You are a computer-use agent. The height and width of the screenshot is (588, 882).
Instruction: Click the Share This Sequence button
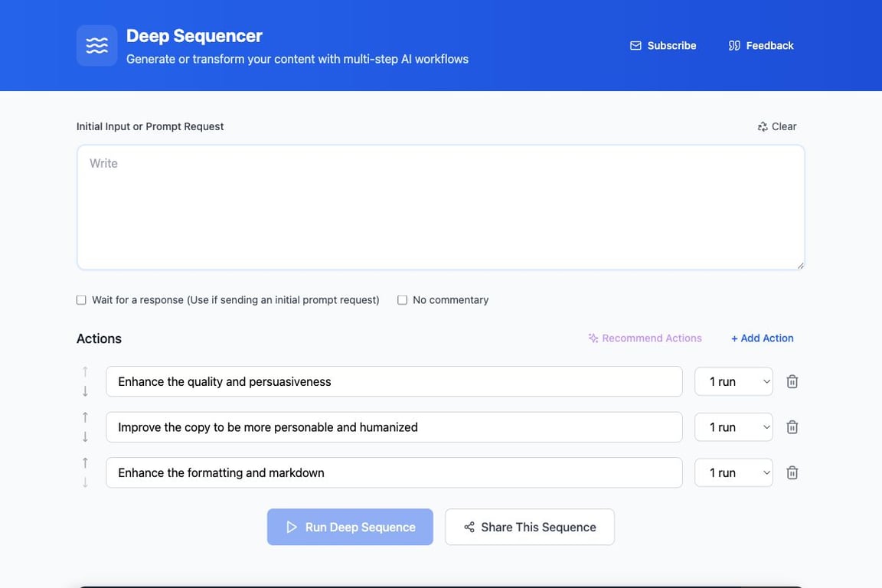pos(530,527)
